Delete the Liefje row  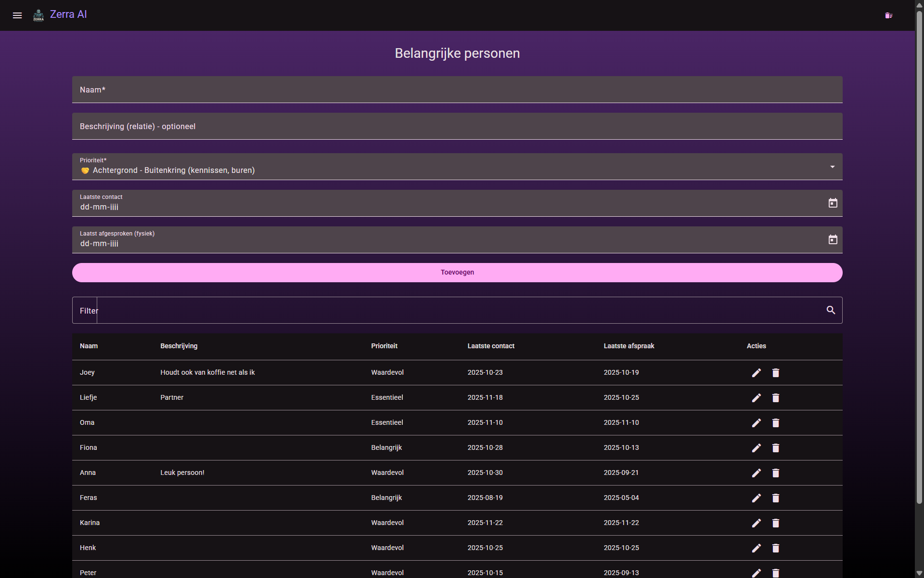[x=776, y=398]
